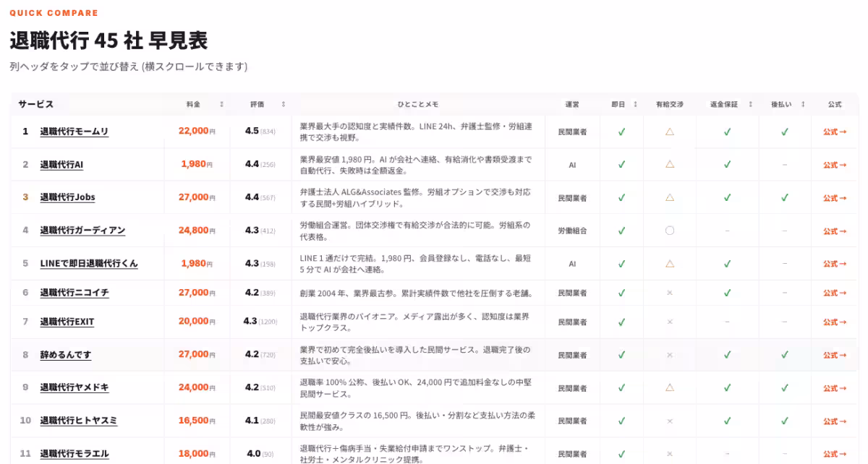Open the 退職代行ヤメドキ service link
Image resolution: width=868 pixels, height=464 pixels.
point(75,387)
